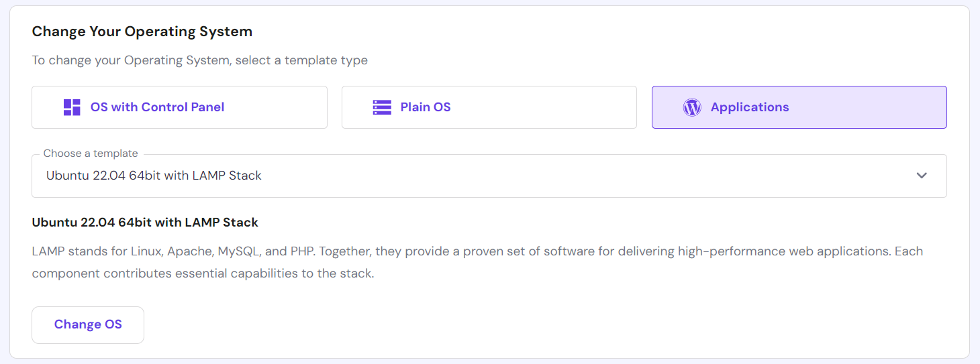
Task: Click the 'Choose a template' field label
Action: click(x=91, y=154)
